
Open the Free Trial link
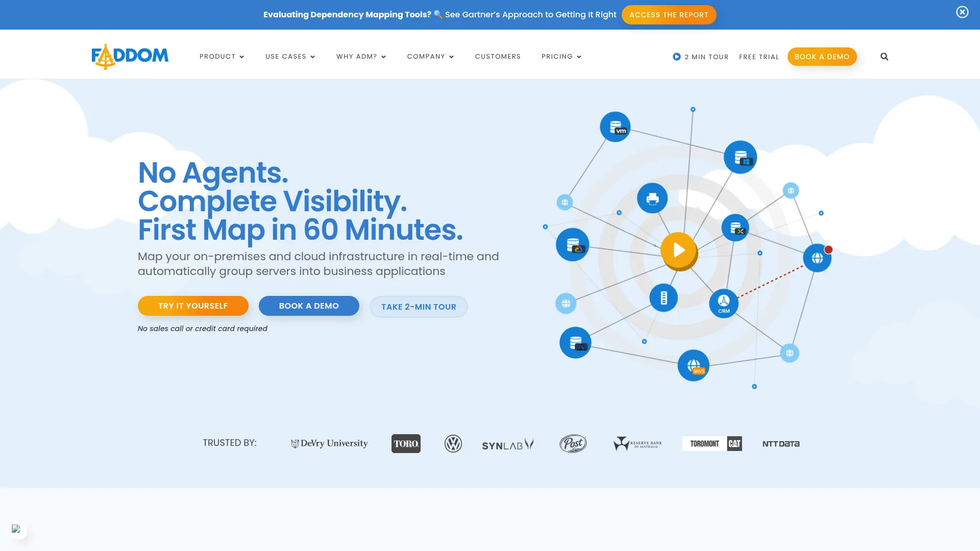[x=759, y=57]
